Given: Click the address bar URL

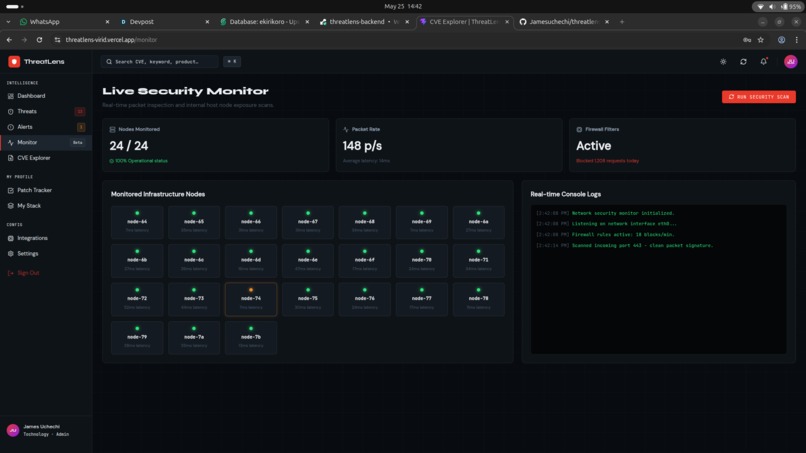Looking at the screenshot, I should click(x=111, y=40).
